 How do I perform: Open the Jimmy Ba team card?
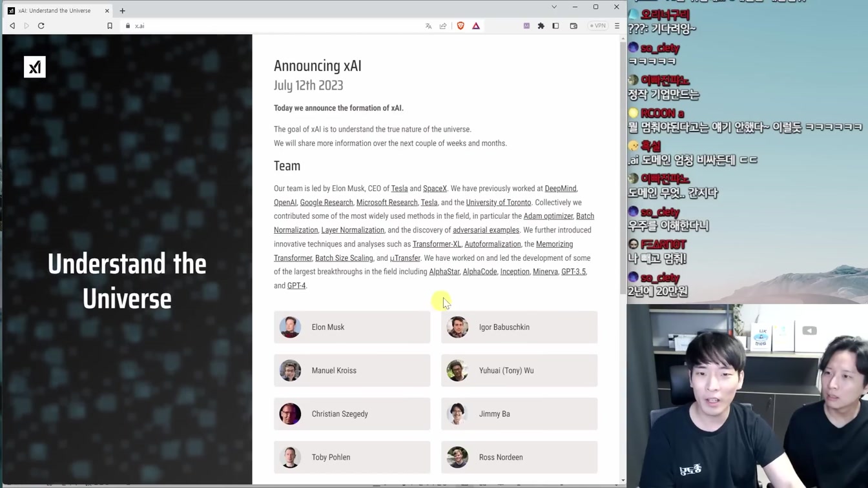click(x=519, y=414)
